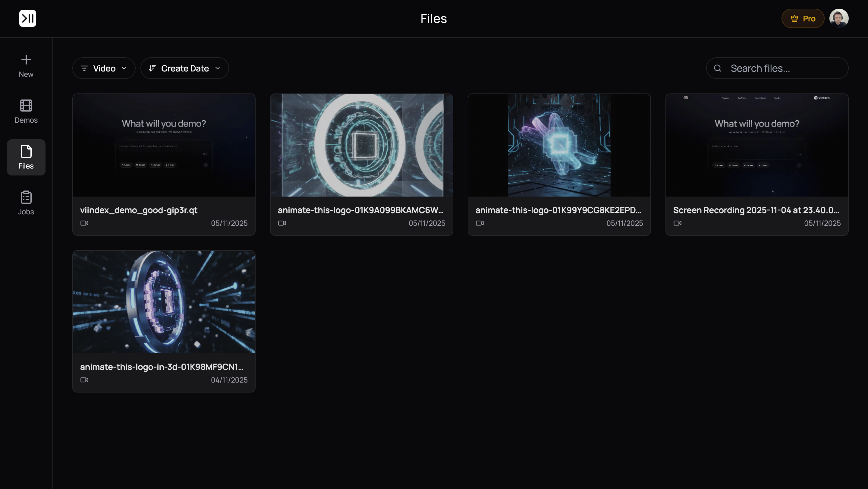
Task: Open the Demos tab
Action: [26, 111]
